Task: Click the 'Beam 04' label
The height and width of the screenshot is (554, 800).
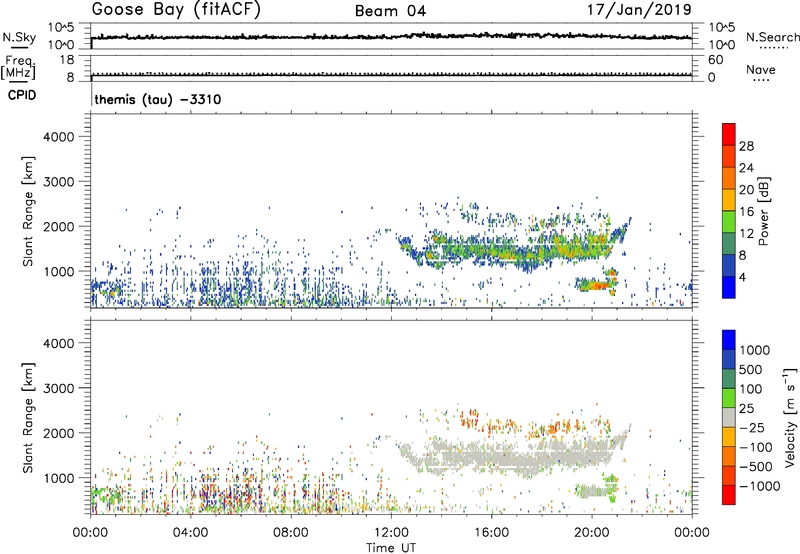Action: point(390,11)
